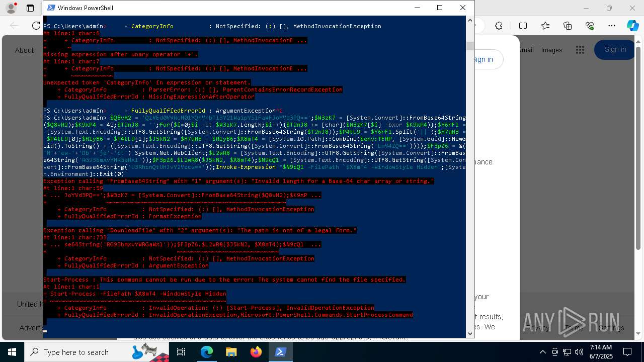644x362 pixels.
Task: Click the PowerShell scrollbar down arrow
Action: coord(470,333)
